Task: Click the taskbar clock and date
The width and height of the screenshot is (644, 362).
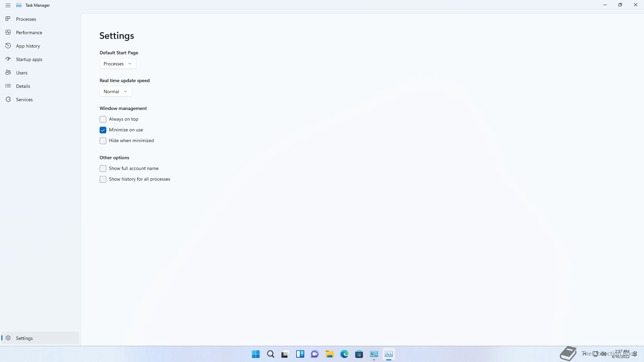Action: click(621, 354)
